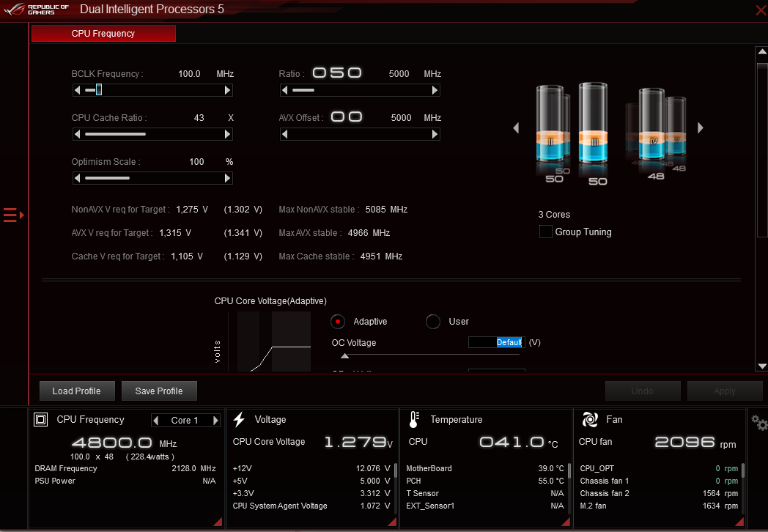Click the OC Voltage slider handle
Screen dimensions: 768x532
tap(345, 356)
